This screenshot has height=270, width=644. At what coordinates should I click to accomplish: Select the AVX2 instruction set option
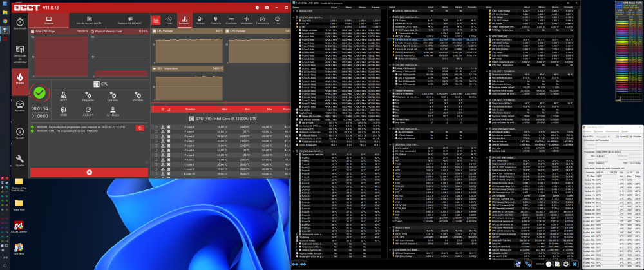pos(63,97)
